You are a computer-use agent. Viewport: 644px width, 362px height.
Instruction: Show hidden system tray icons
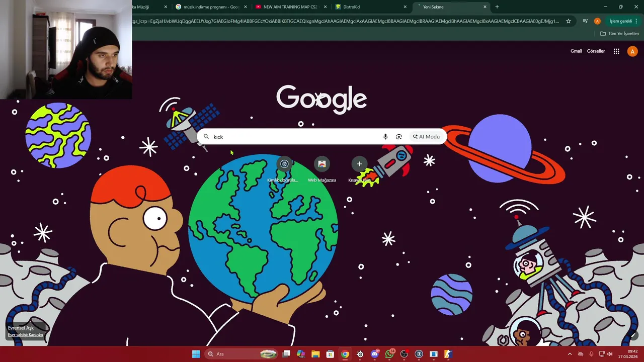(x=570, y=354)
